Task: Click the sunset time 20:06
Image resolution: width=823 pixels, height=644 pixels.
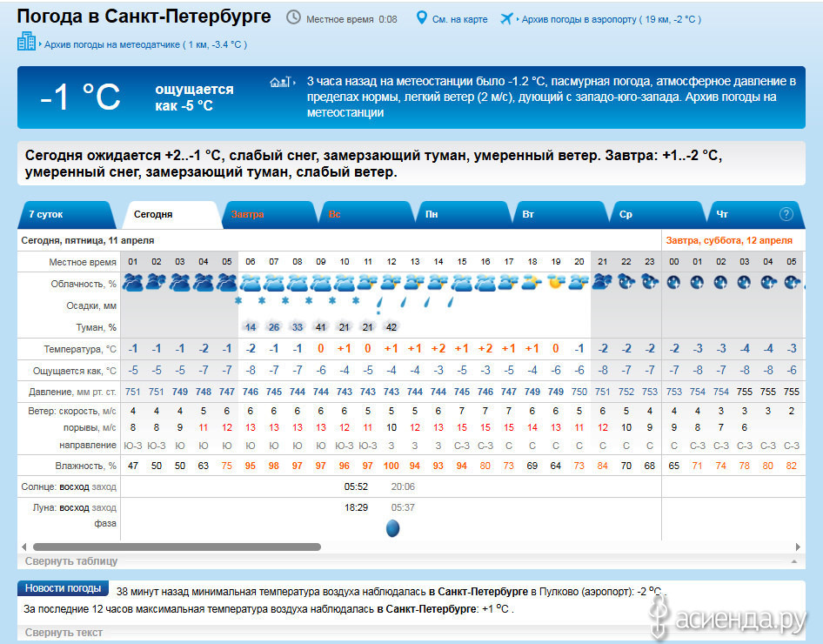Action: pos(403,486)
